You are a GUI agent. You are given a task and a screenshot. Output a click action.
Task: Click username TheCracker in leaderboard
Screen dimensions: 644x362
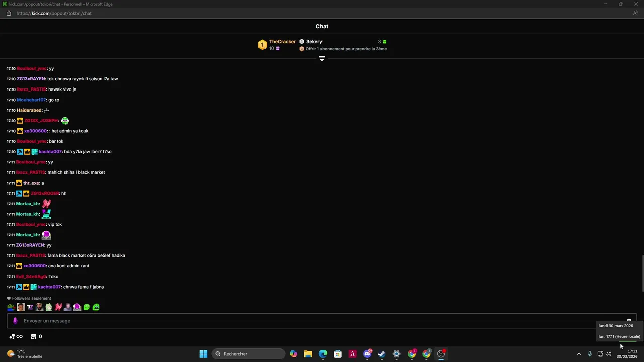pos(282,42)
